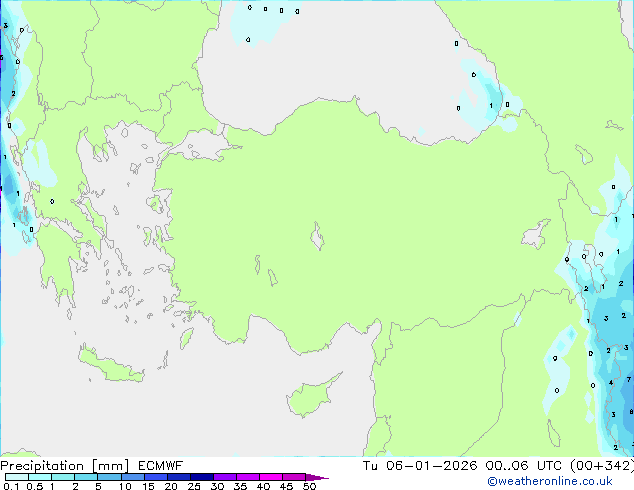Click the date "06-01-2026" in the footer
Image resolution: width=634 pixels, height=490 pixels.
pyautogui.click(x=431, y=466)
